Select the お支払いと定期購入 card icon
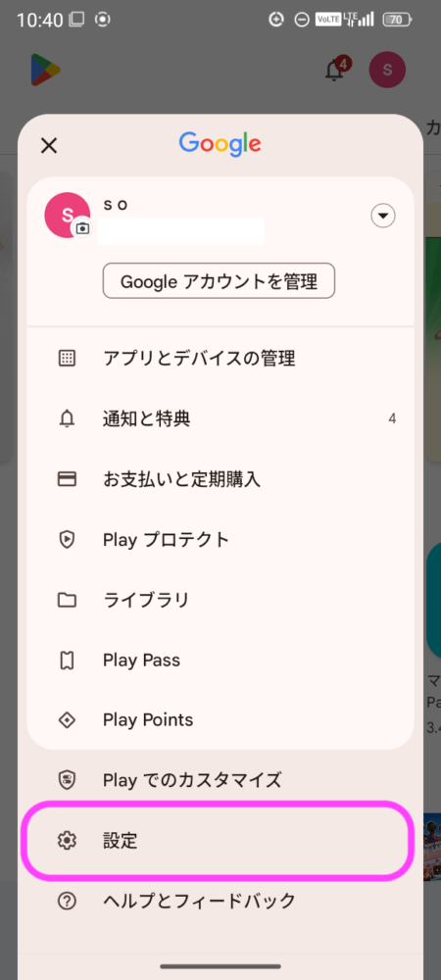Image resolution: width=441 pixels, height=980 pixels. click(67, 479)
